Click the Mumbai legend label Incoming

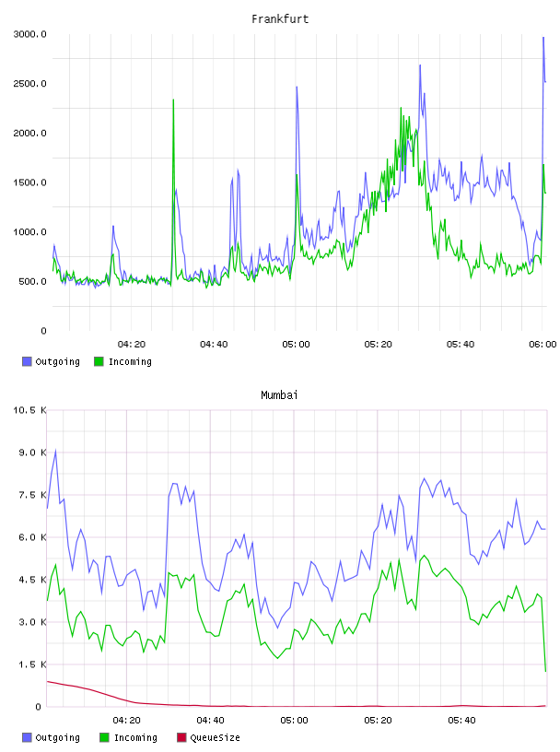[x=135, y=737]
